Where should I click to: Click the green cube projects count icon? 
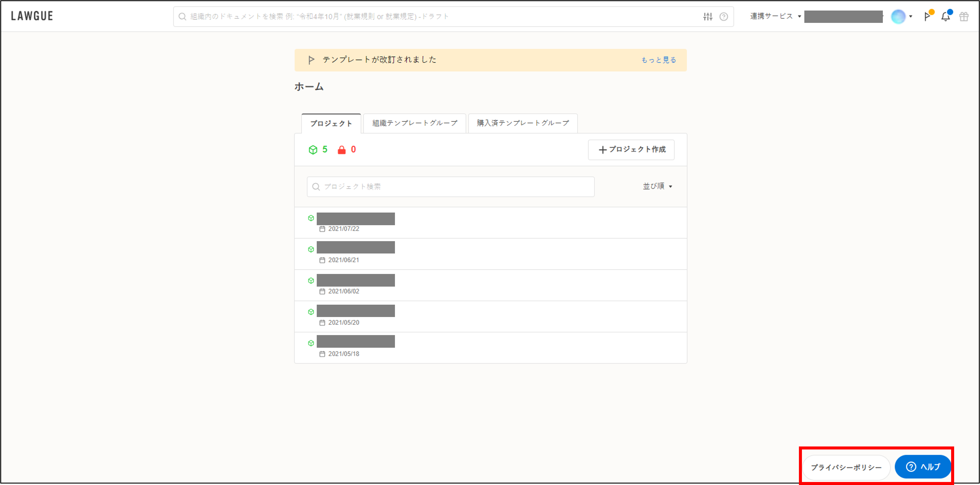[313, 150]
